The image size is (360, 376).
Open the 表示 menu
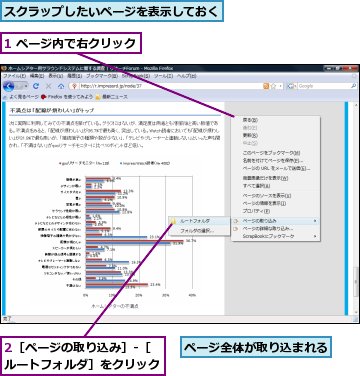[55, 76]
